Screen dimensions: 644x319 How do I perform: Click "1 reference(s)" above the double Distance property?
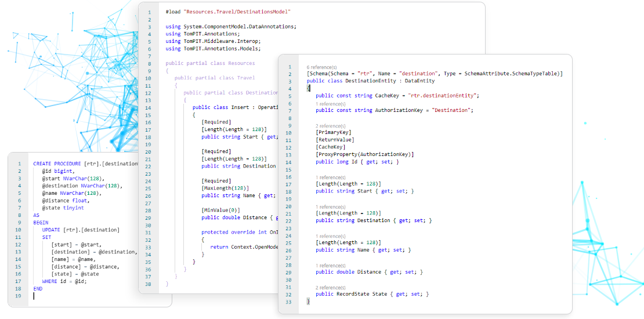tap(331, 266)
